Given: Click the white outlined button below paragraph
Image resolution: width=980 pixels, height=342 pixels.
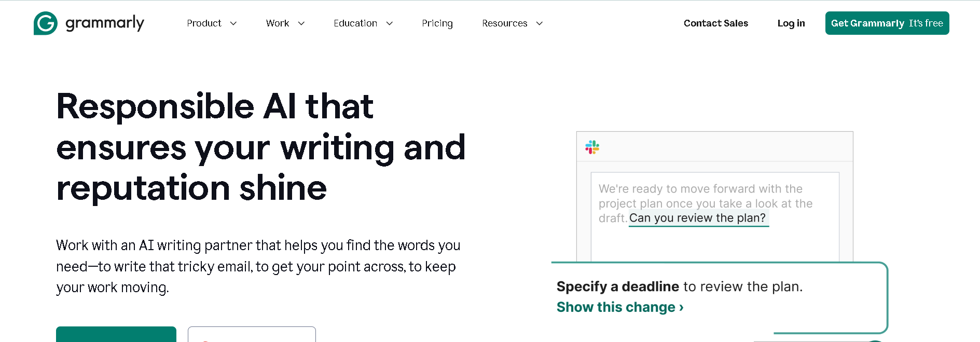Looking at the screenshot, I should point(252,334).
